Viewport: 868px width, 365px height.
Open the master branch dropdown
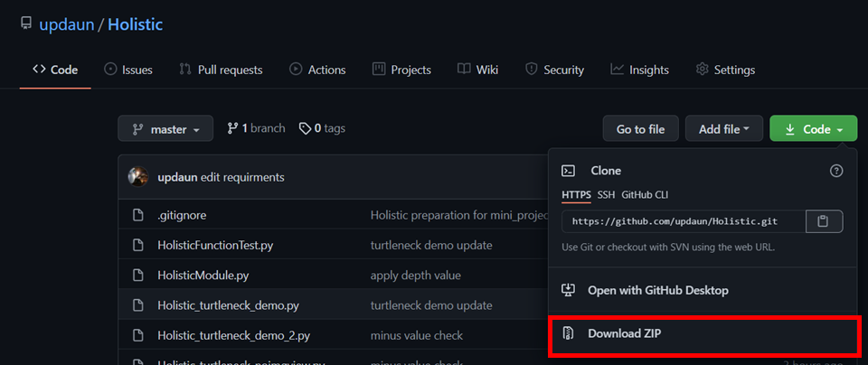coord(165,129)
